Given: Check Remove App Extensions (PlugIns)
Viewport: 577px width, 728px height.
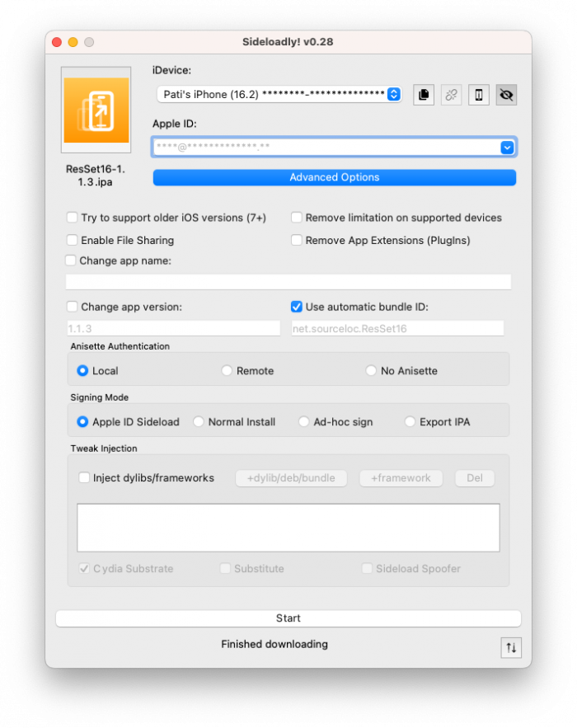Looking at the screenshot, I should [296, 240].
